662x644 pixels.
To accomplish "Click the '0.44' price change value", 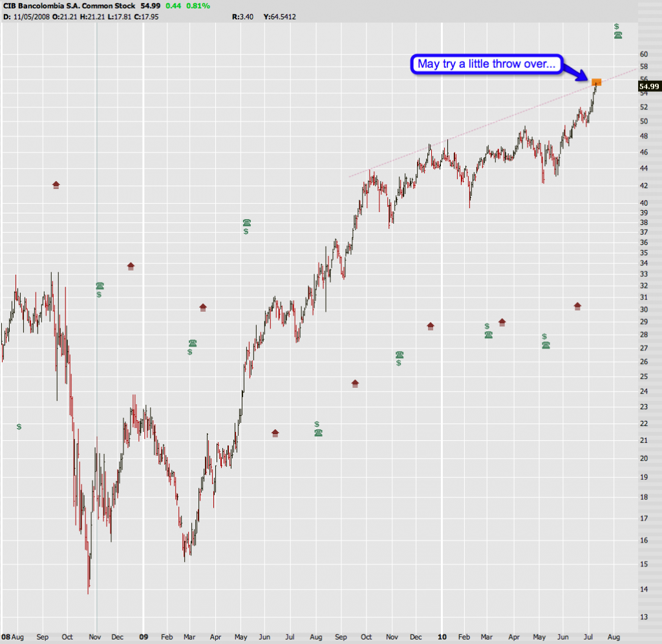I will pyautogui.click(x=173, y=6).
